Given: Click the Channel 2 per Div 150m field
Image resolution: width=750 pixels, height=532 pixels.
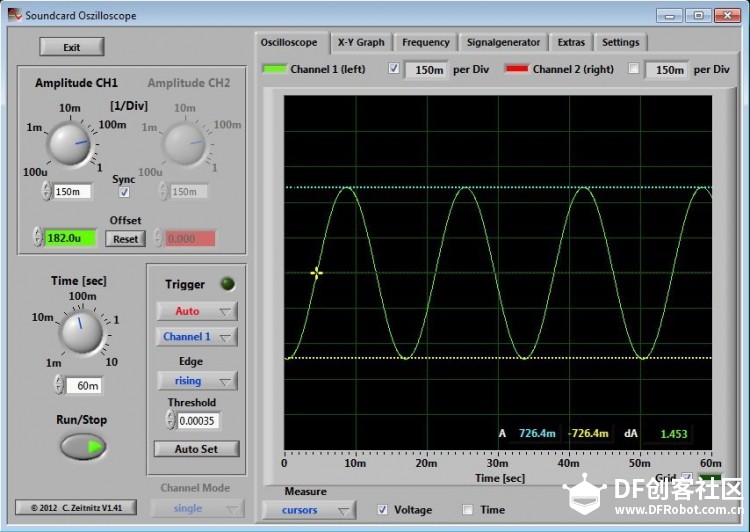Looking at the screenshot, I should (667, 70).
